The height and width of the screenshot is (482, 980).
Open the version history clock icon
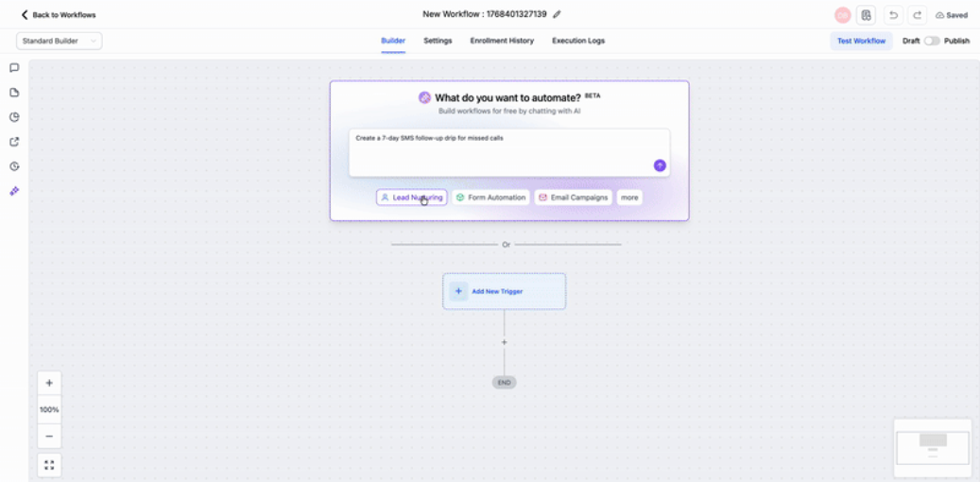[x=14, y=166]
